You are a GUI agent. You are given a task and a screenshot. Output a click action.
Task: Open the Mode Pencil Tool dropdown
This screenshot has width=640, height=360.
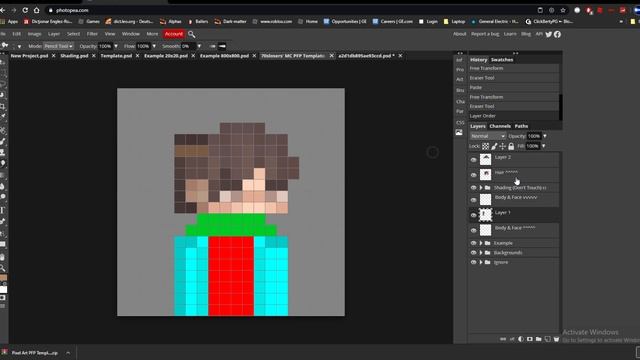point(58,46)
